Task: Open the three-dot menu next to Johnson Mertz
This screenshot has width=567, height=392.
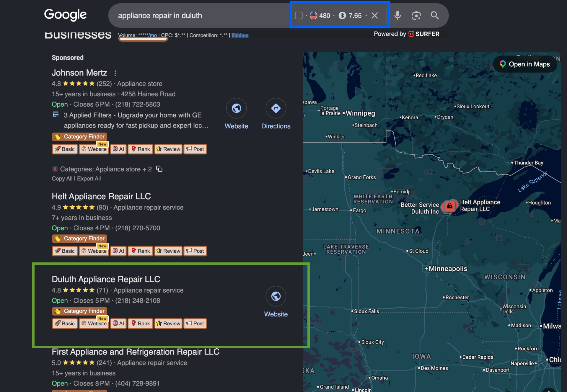Action: tap(115, 73)
